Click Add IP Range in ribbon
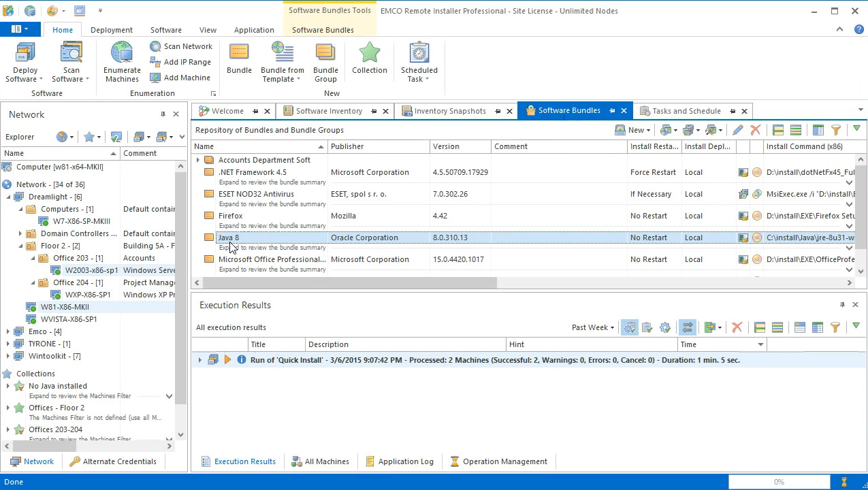The width and height of the screenshot is (868, 490). pos(155,62)
